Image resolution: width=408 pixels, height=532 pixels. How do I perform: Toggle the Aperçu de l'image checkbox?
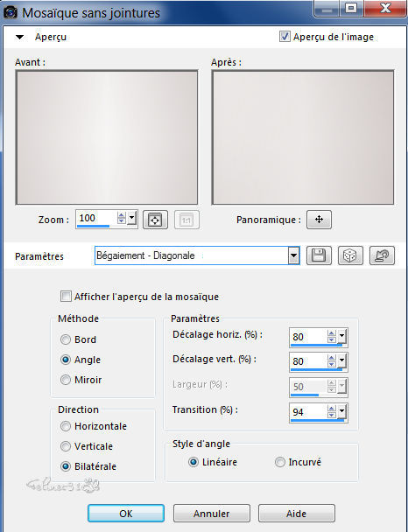285,36
